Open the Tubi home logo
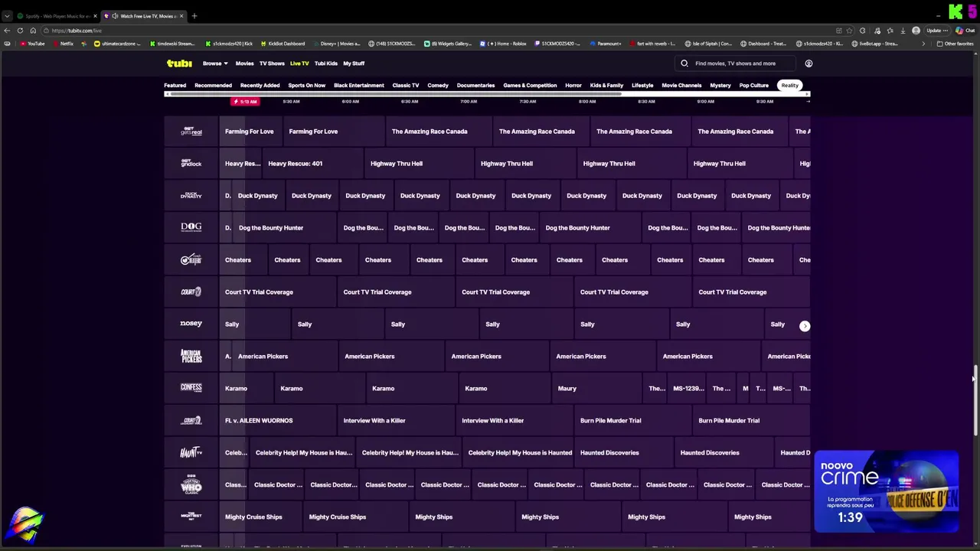This screenshot has width=980, height=551. pos(179,64)
